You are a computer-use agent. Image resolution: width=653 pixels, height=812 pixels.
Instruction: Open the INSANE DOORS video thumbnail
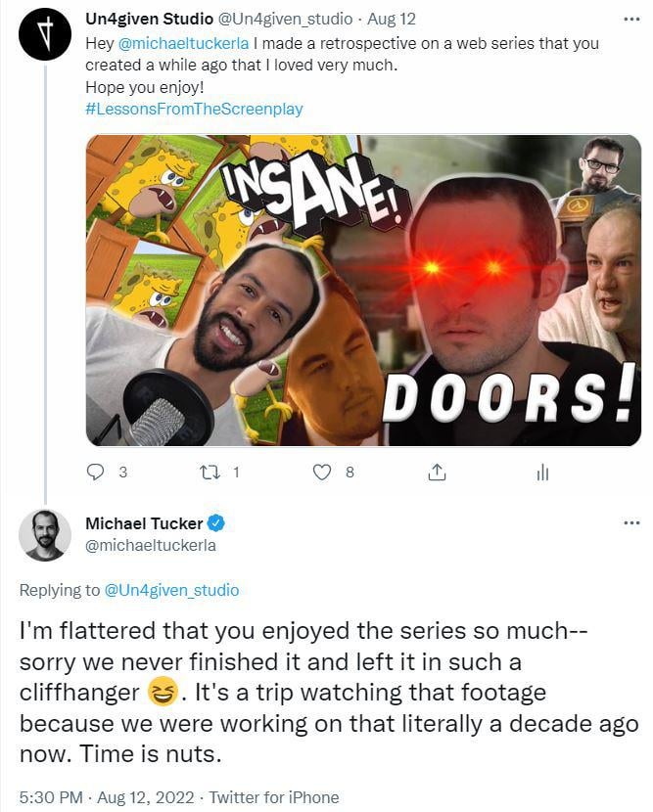click(x=363, y=290)
